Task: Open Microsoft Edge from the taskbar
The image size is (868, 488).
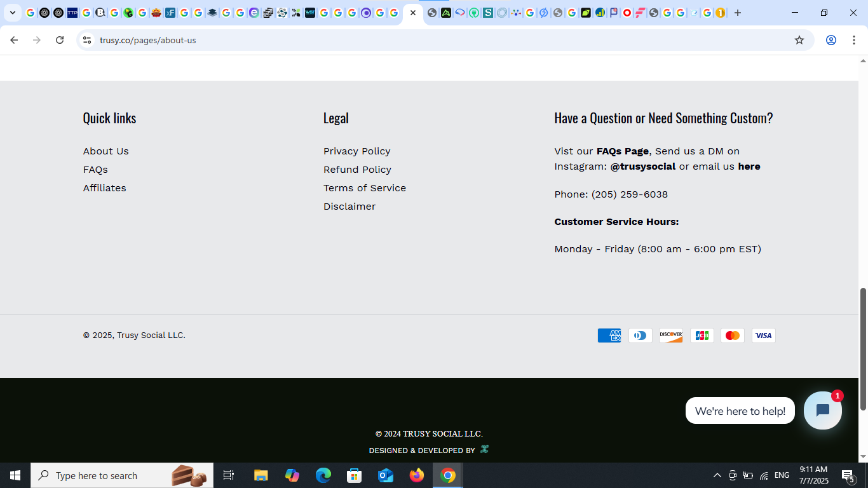Action: coord(323,475)
